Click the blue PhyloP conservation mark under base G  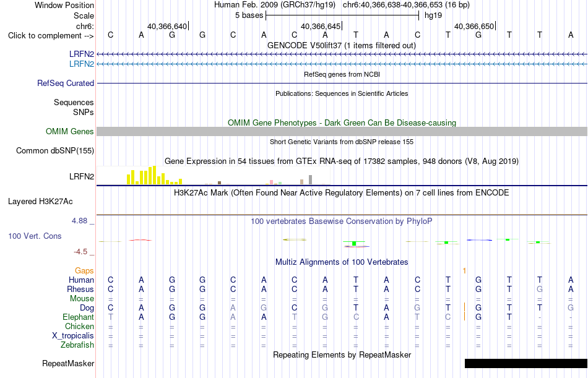click(479, 240)
